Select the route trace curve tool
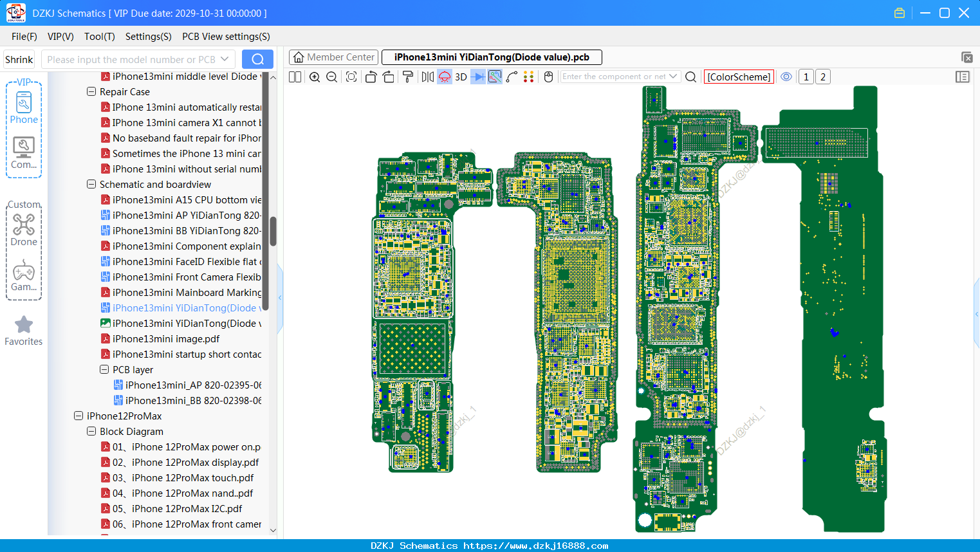Screen dimensions: 980x552 [x=512, y=77]
